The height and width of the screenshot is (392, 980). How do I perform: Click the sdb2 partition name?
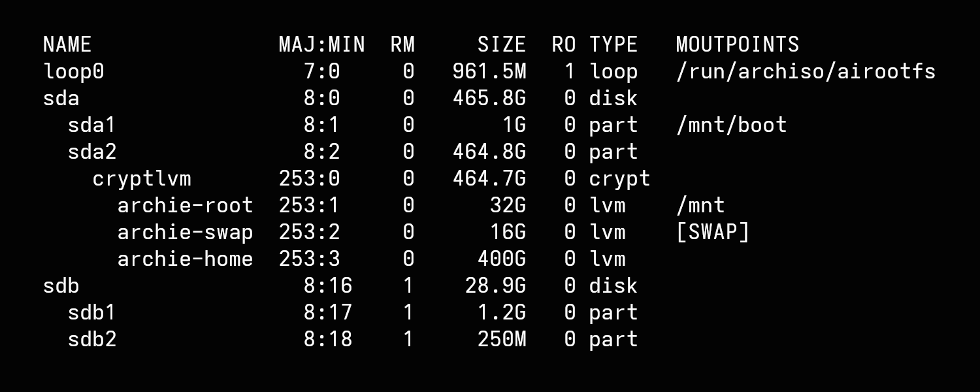pos(91,339)
